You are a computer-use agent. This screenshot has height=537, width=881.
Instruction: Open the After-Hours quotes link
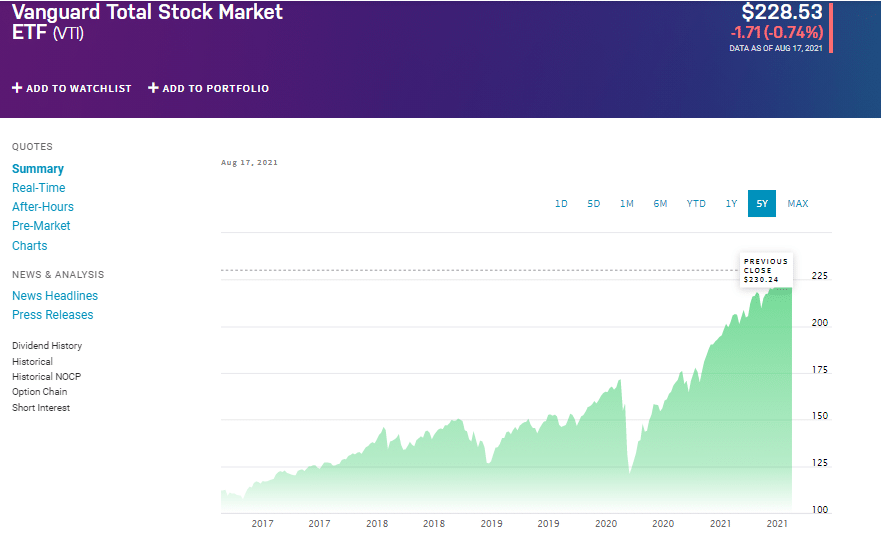pos(43,207)
